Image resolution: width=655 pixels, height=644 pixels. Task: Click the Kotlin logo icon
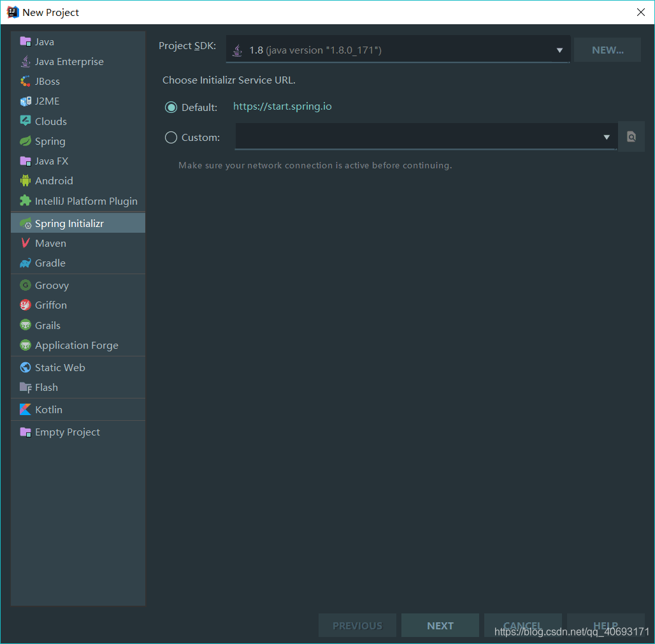[x=25, y=409]
